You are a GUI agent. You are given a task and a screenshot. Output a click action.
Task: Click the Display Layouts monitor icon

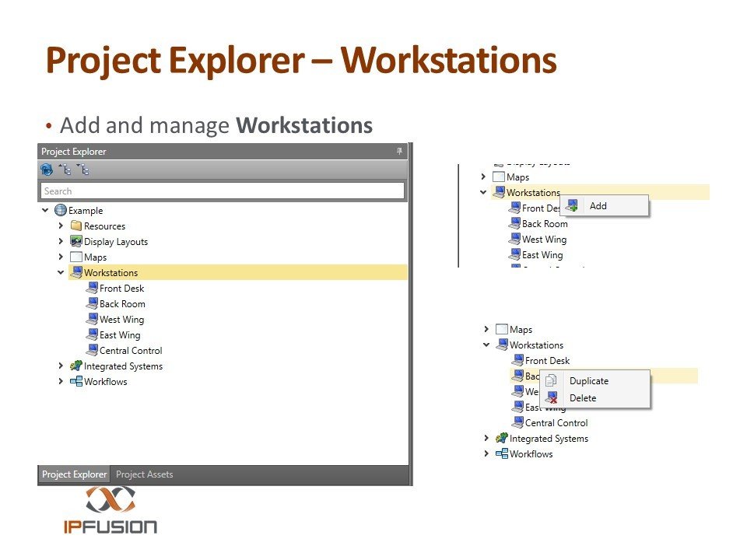pos(76,241)
